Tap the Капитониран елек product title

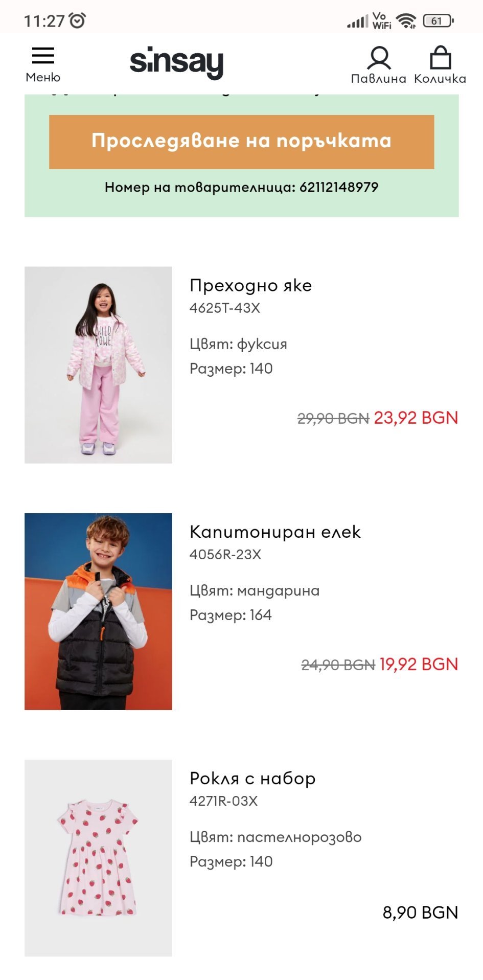pos(275,532)
